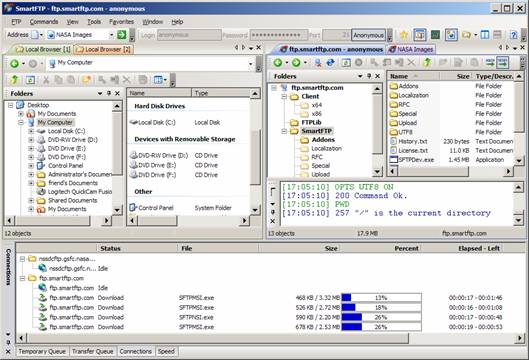Go up one folder in local browser
Viewport: 529px width, 360px height.
tap(15, 80)
